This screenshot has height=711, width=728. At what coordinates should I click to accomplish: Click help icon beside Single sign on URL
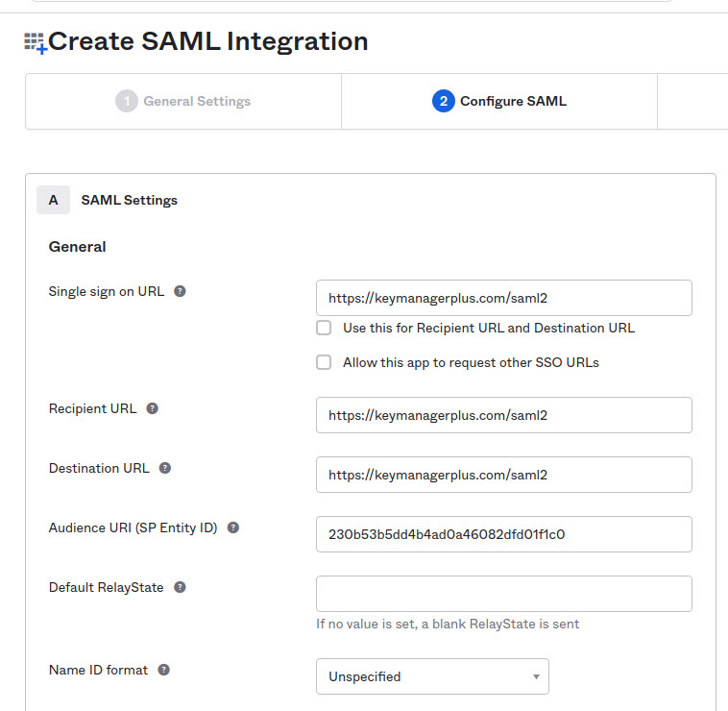pos(180,291)
